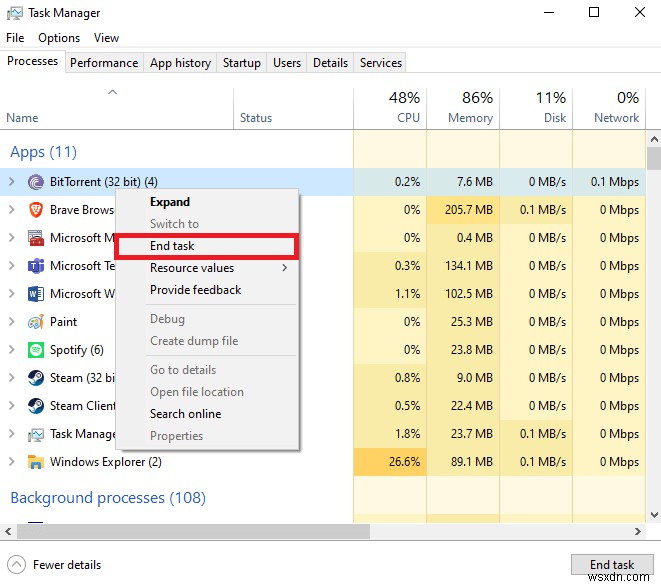Click the Microsoft Teams icon

click(36, 266)
